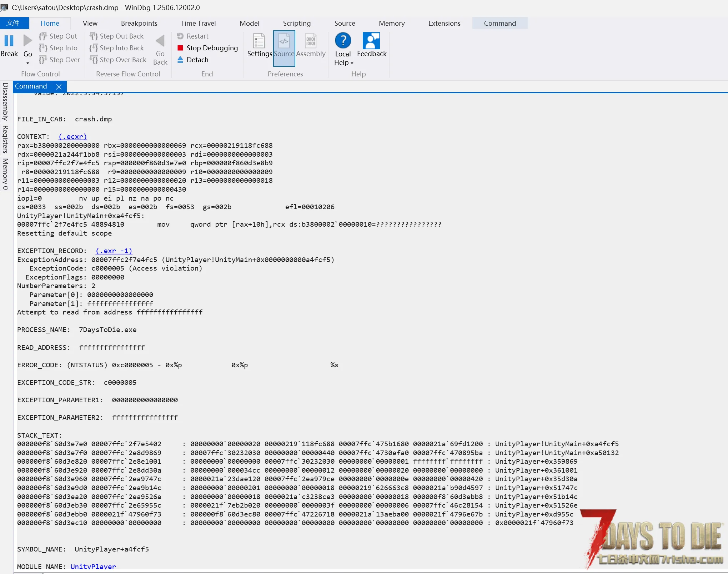Screen dimensions: 728x574
Task: Close the Command window tab
Action: [59, 87]
